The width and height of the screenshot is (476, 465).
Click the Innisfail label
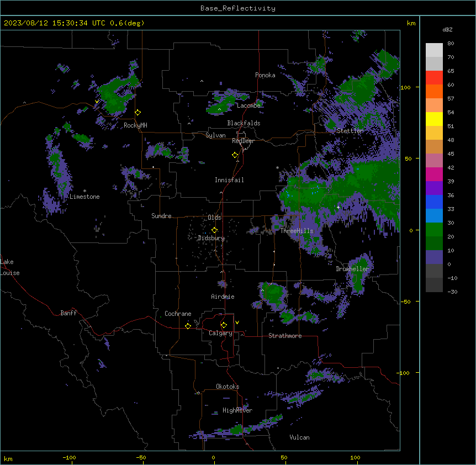[229, 180]
